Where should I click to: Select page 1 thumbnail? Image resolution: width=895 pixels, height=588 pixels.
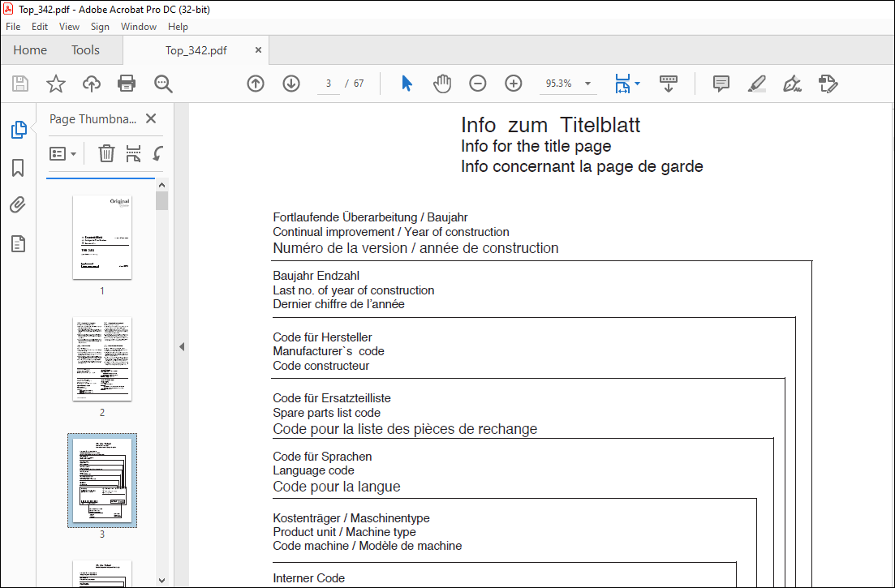[x=102, y=238]
